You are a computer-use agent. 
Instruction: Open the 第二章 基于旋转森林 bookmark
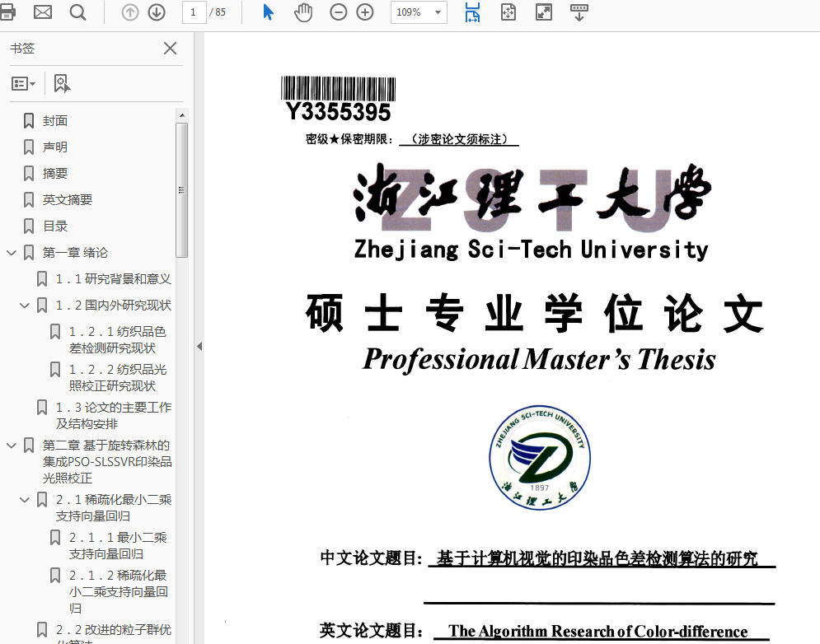click(x=107, y=461)
